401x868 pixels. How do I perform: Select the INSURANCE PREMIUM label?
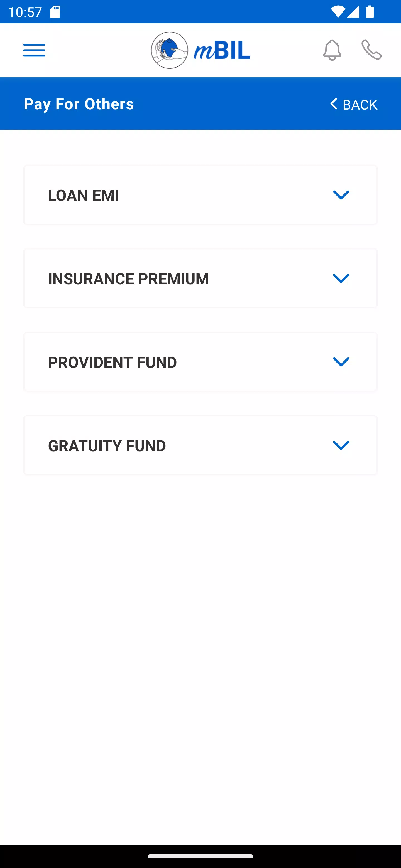(128, 279)
